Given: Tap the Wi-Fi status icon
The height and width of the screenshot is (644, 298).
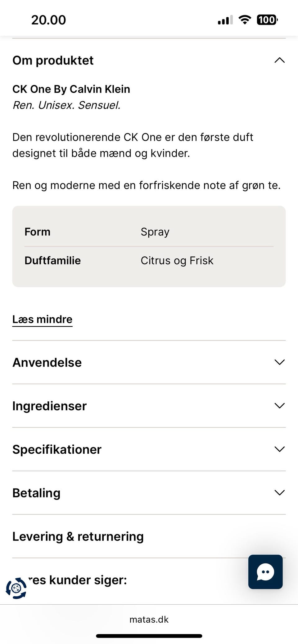Looking at the screenshot, I should click(245, 20).
